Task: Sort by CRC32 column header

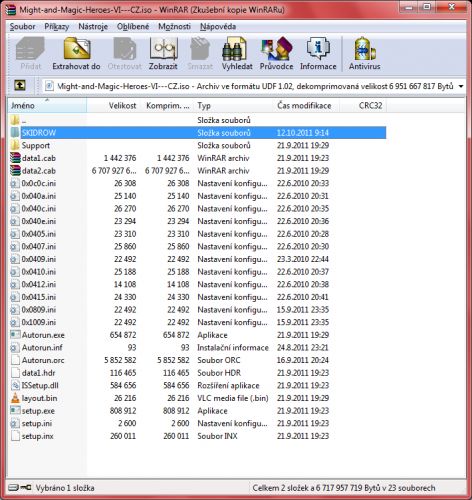Action: click(363, 105)
